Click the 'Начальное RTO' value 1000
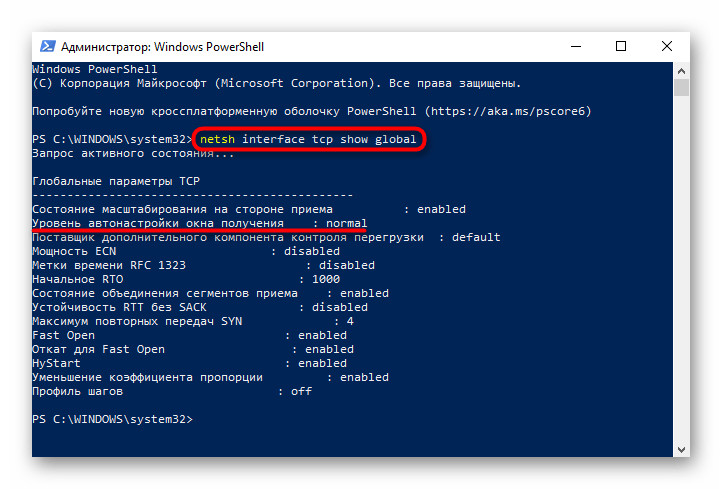 [326, 279]
